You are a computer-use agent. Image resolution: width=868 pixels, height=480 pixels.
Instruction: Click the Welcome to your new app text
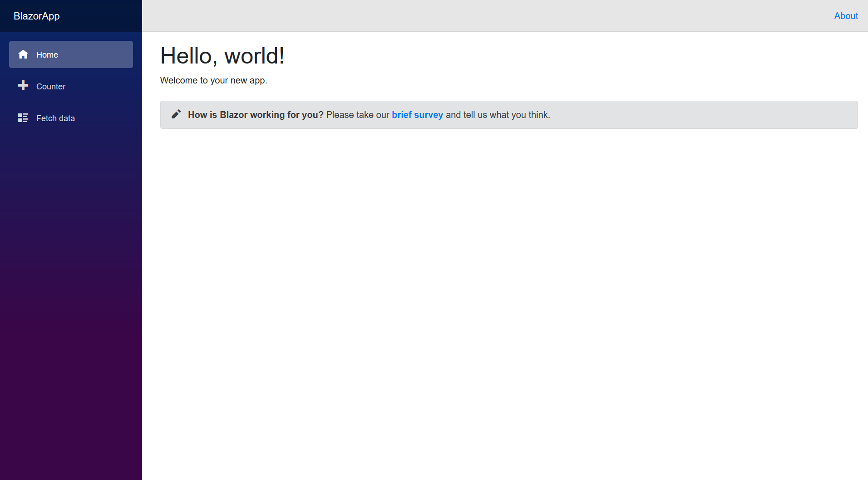point(213,80)
